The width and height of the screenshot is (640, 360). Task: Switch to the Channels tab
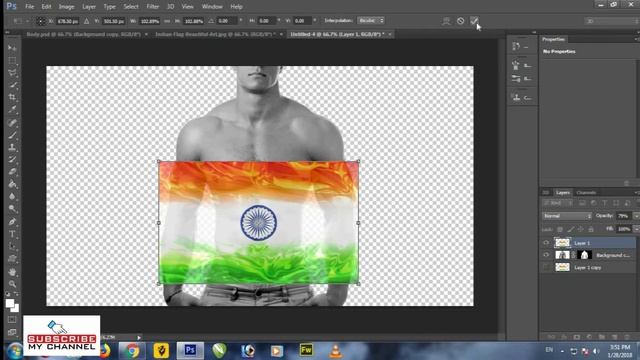point(587,193)
